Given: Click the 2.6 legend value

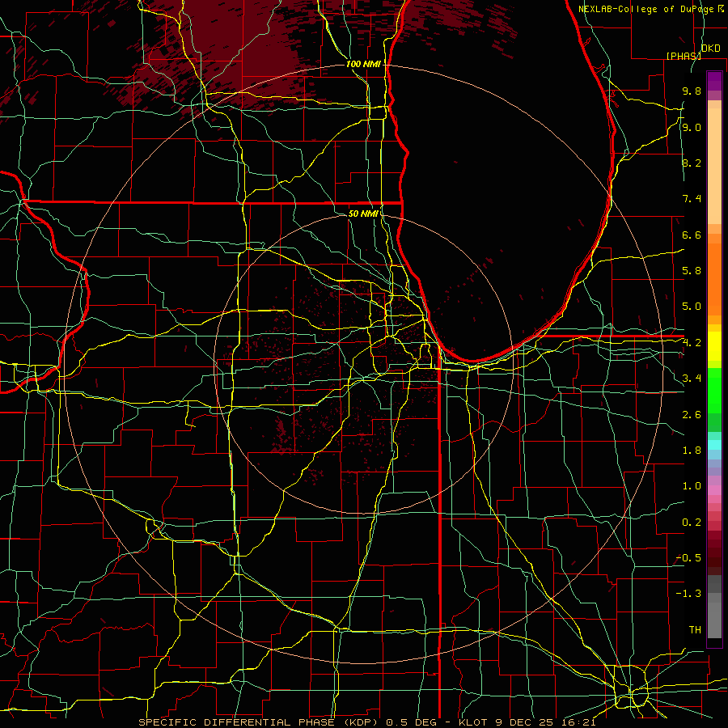Looking at the screenshot, I should click(x=692, y=415).
